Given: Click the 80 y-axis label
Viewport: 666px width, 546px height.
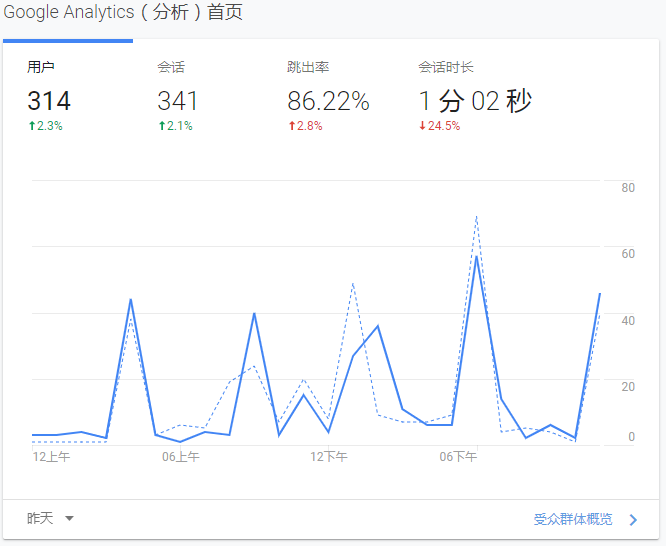Looking at the screenshot, I should click(628, 188).
